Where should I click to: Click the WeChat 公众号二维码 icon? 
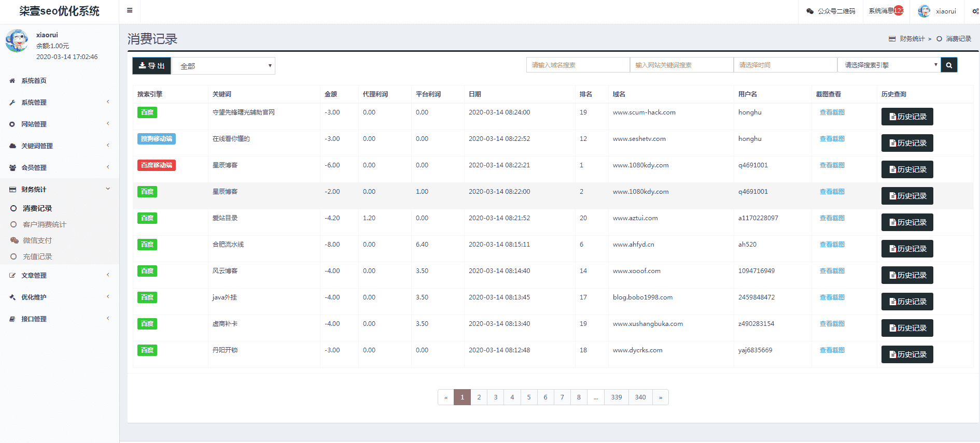(810, 11)
